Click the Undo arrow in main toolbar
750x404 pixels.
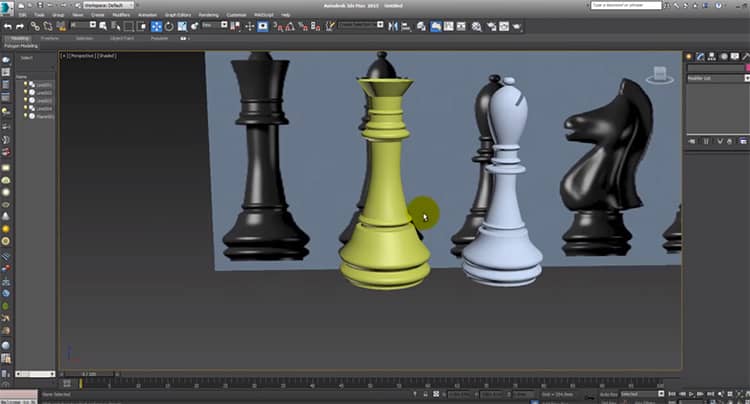pos(8,26)
